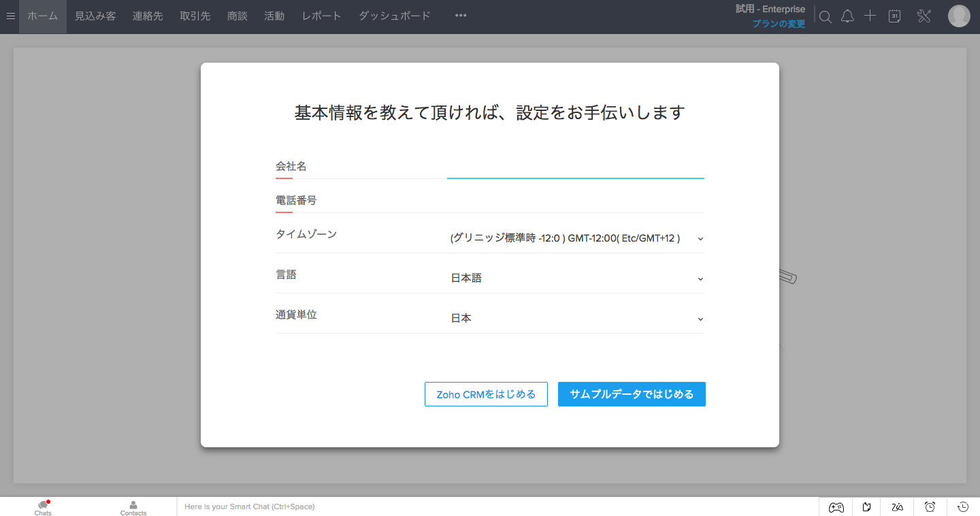
Task: Open the calendar icon in the header
Action: (x=895, y=16)
